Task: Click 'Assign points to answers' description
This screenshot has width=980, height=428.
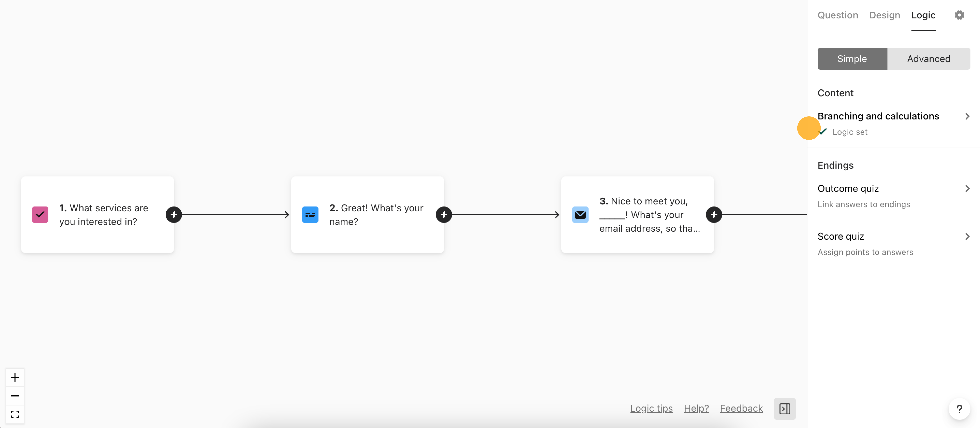Action: pos(865,252)
